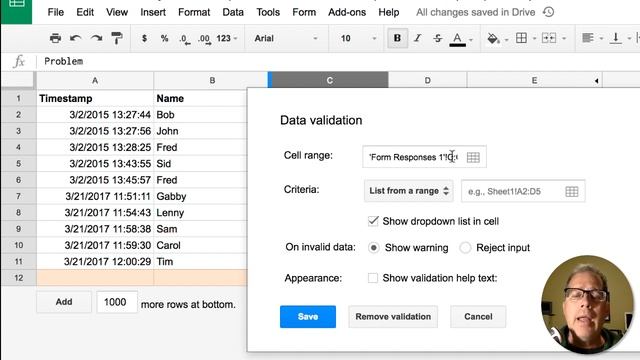Image resolution: width=640 pixels, height=360 pixels.
Task: Expand the Borders dropdown arrow
Action: 534,39
